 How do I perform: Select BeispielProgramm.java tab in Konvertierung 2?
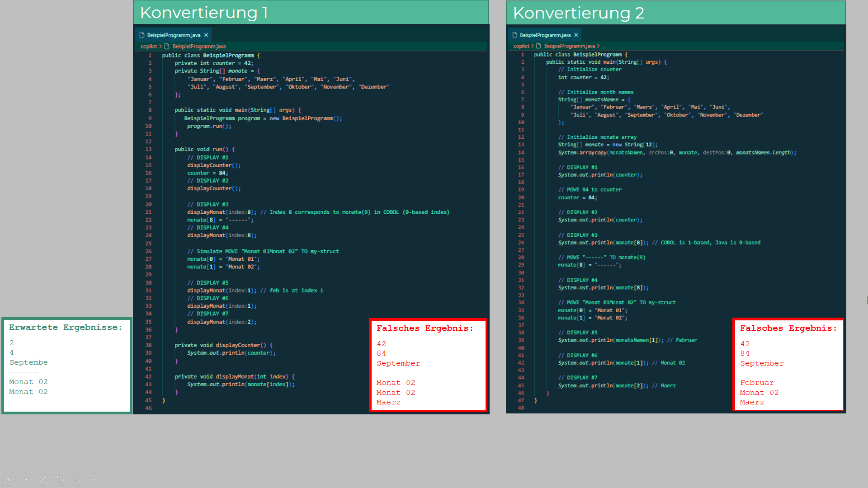[545, 35]
